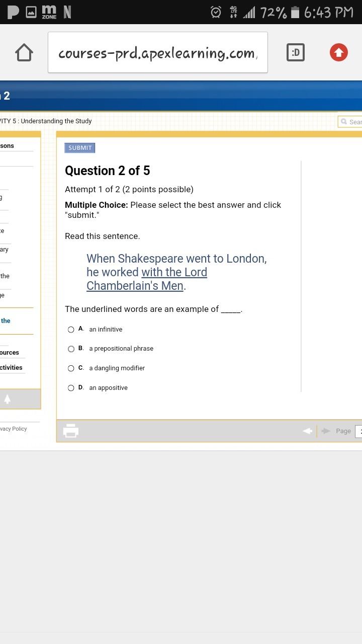Tap the red upload arrow icon
The height and width of the screenshot is (644, 362).
[x=339, y=52]
